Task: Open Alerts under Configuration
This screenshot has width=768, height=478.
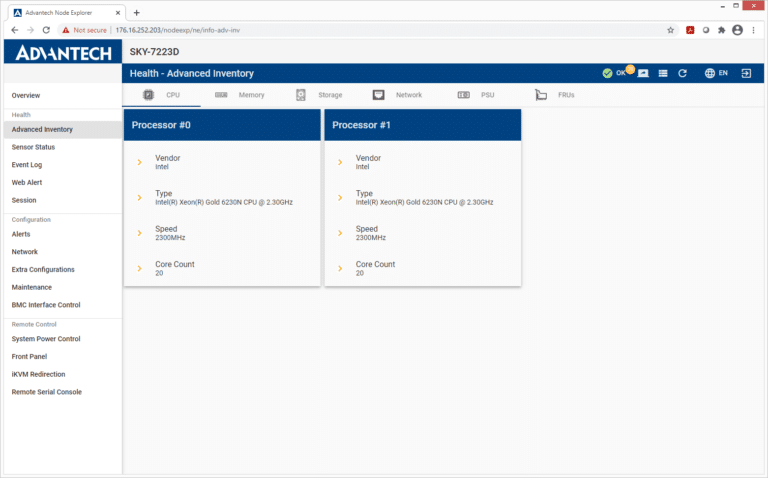Action: 21,234
